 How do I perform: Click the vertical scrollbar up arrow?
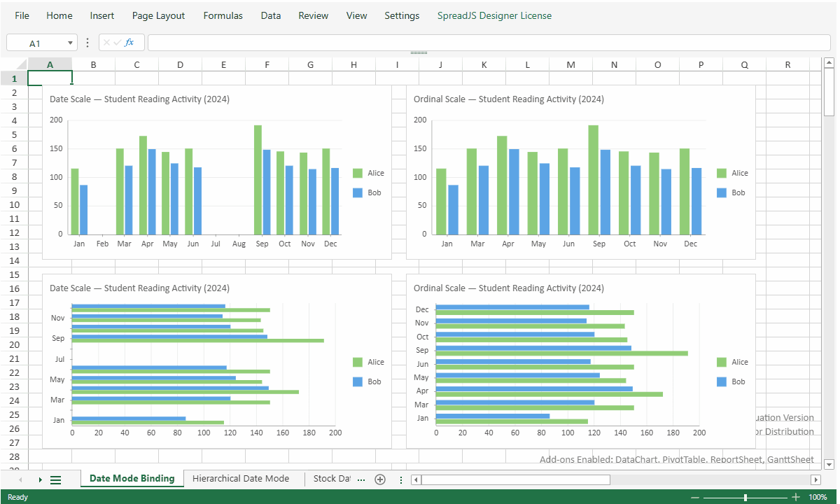(x=829, y=63)
